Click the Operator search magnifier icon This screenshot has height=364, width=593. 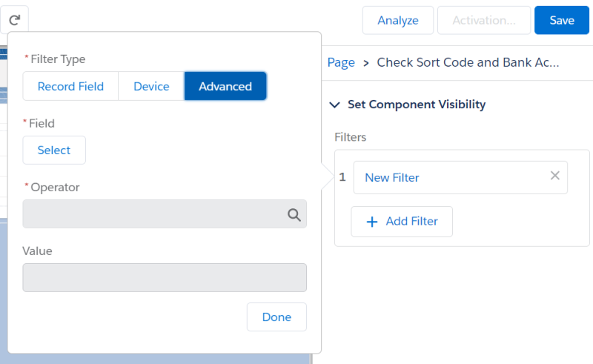(294, 215)
